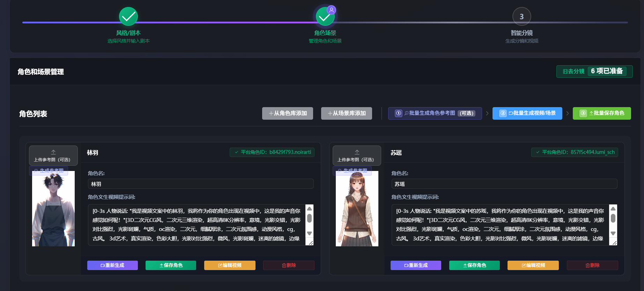Image resolution: width=644 pixels, height=291 pixels.
Task: Click 从场景库添加 button
Action: tap(347, 113)
